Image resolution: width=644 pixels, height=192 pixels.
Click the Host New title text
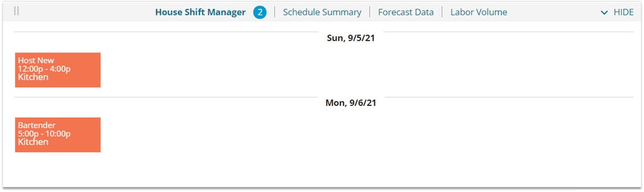36,61
